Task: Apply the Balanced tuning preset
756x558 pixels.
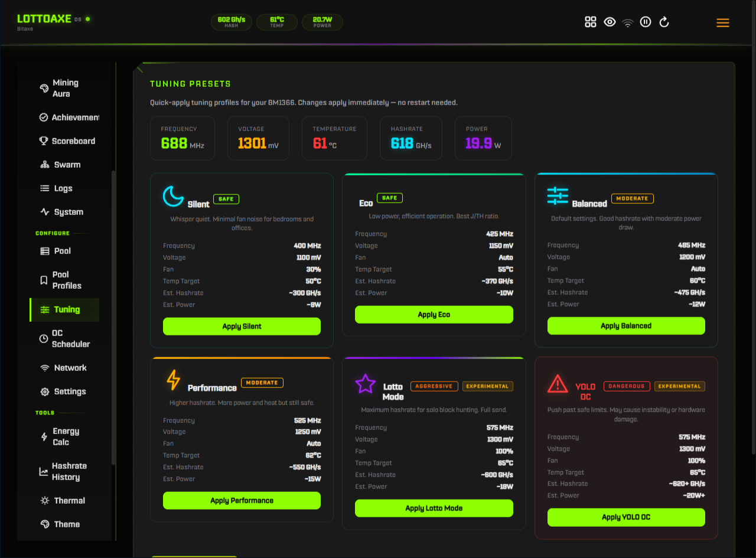Action: coord(626,326)
